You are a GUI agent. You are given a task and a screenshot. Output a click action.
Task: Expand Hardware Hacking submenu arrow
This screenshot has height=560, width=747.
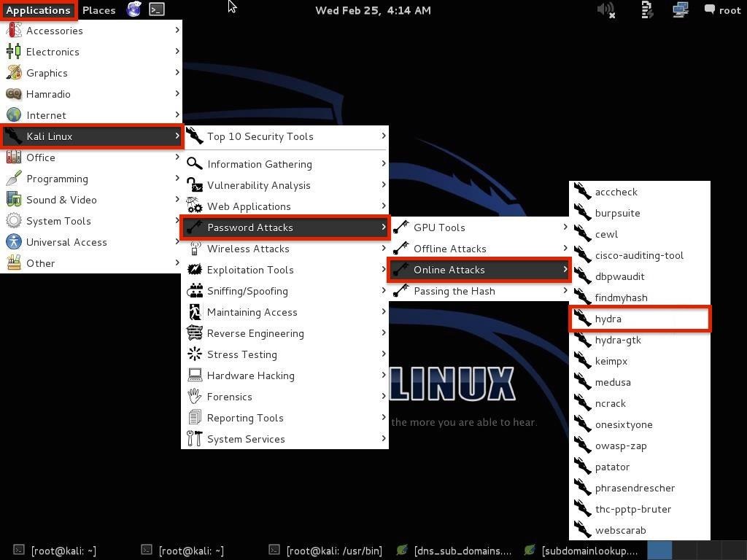(384, 375)
